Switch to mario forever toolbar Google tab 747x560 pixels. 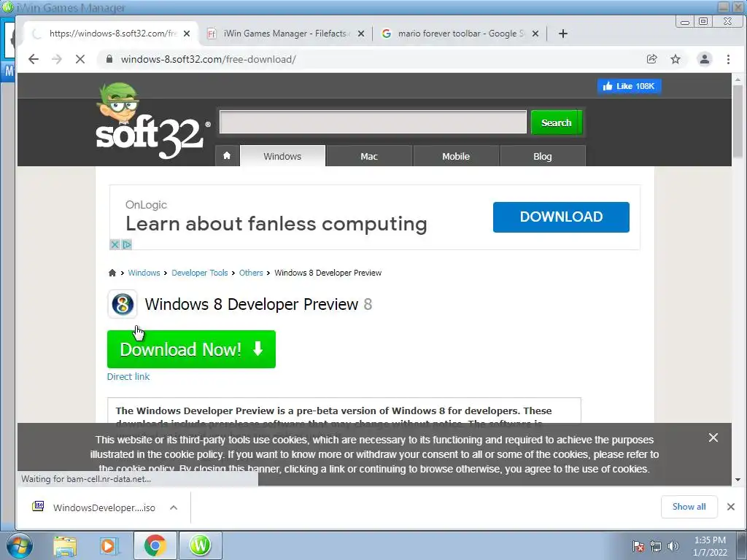click(x=460, y=34)
